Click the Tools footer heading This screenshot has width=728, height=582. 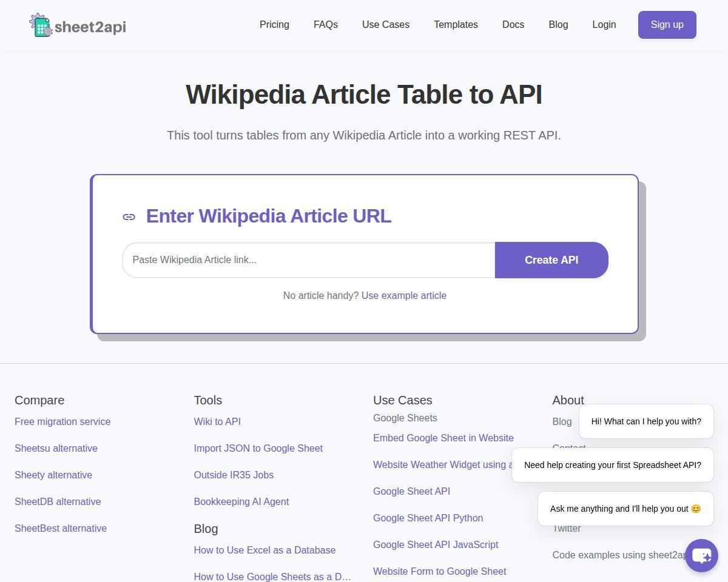[x=208, y=400]
